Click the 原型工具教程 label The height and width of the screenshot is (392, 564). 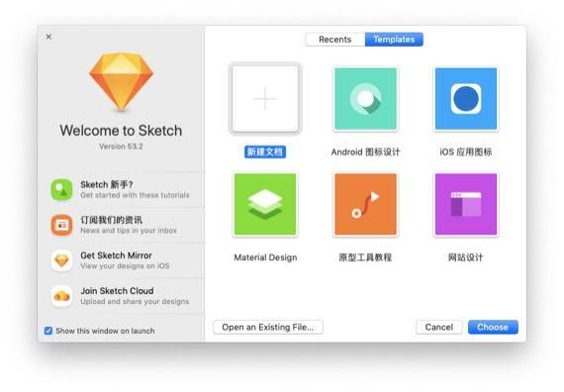click(365, 257)
